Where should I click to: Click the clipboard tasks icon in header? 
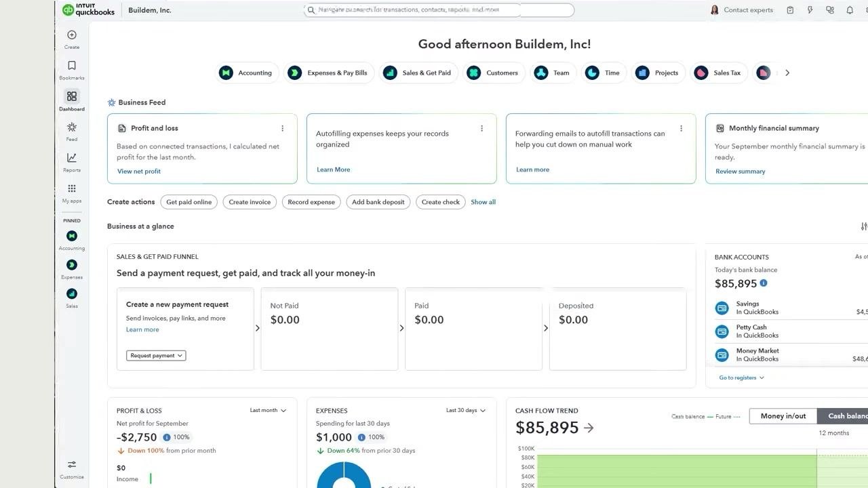click(790, 10)
